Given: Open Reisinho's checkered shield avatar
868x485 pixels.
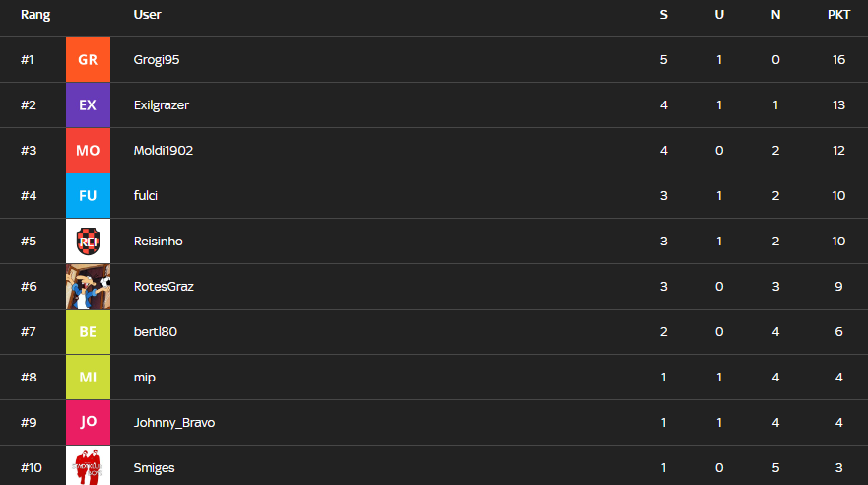Looking at the screenshot, I should point(88,242).
